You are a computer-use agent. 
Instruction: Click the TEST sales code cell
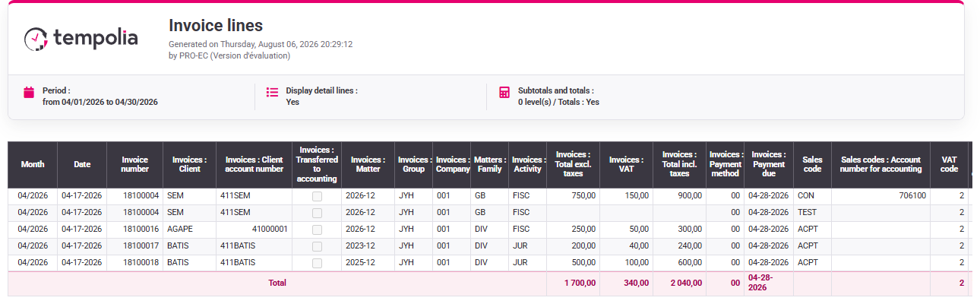(812, 213)
